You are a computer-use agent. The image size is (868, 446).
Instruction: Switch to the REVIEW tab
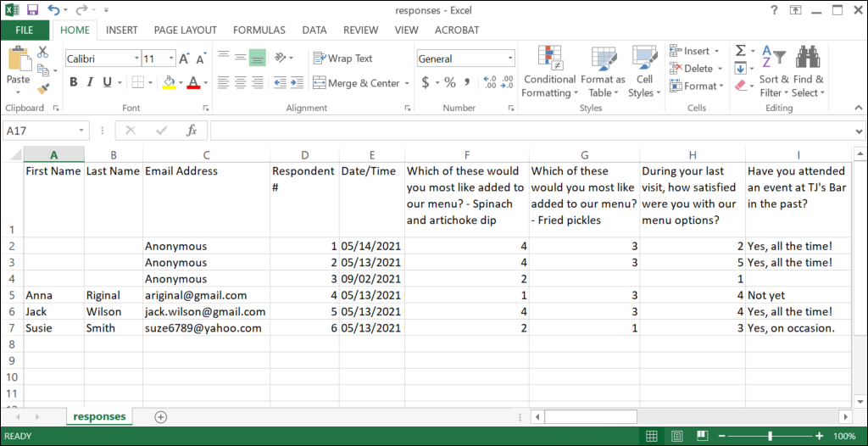pyautogui.click(x=363, y=30)
